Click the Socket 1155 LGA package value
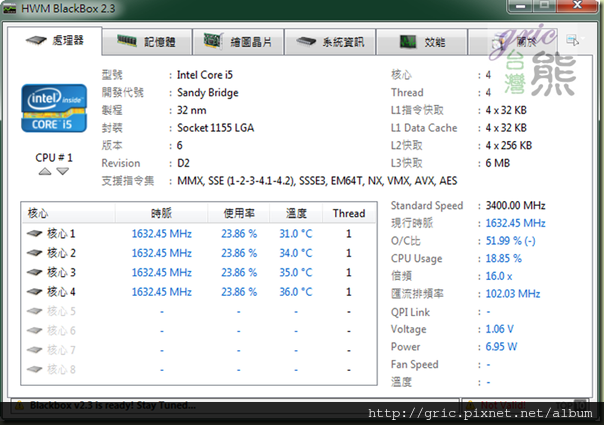Viewport: 604px width, 425px height. [215, 128]
